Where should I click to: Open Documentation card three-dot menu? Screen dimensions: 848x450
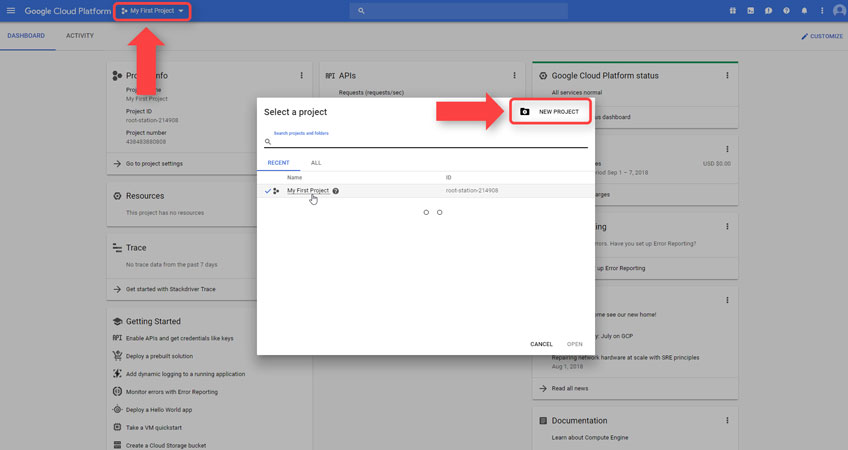(727, 420)
